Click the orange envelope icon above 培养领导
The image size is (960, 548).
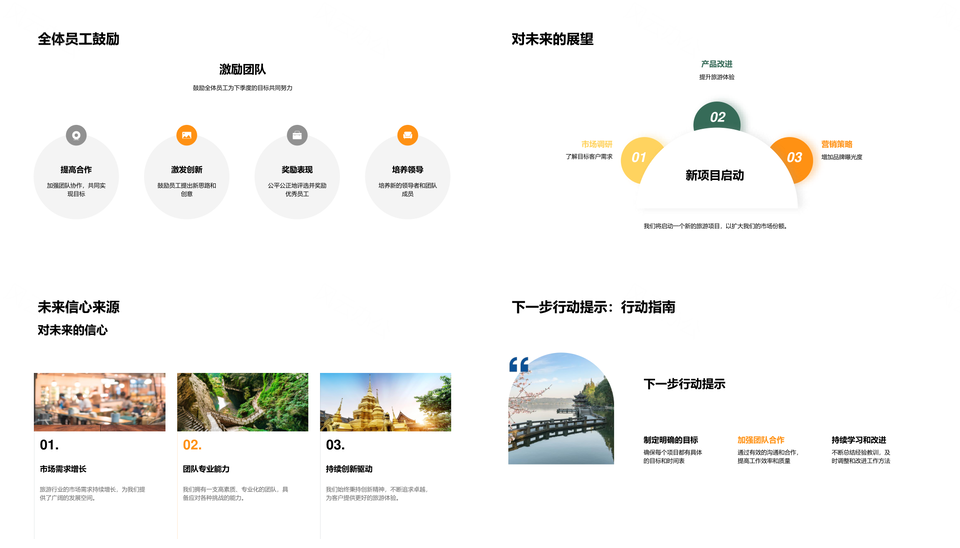(408, 135)
